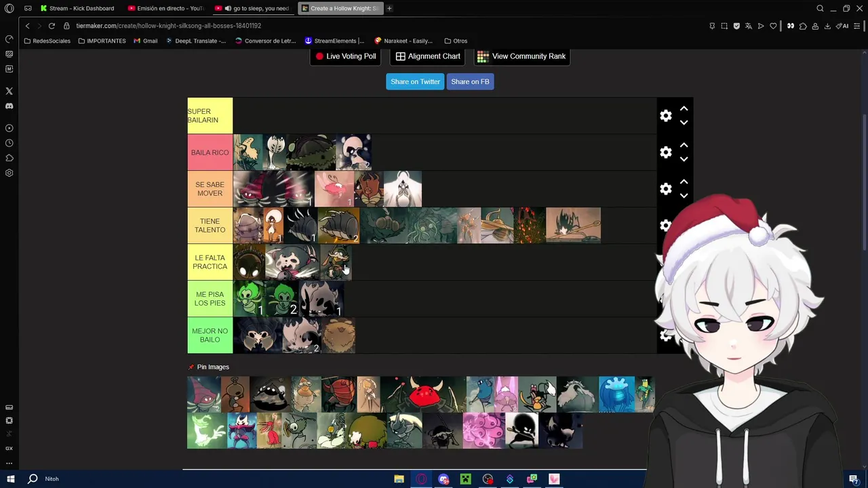Select the ME PISA LOS PIES tier label
This screenshot has height=488, width=868.
tap(210, 299)
